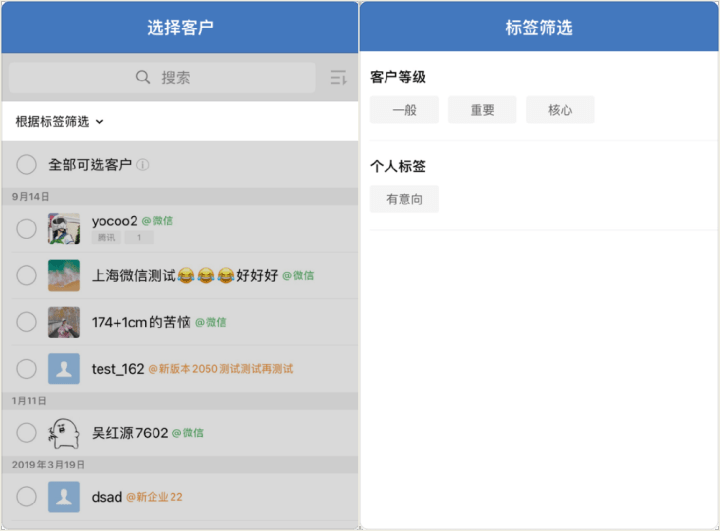The width and height of the screenshot is (720, 531).
Task: Select the 有意向 personal tag
Action: 404,199
